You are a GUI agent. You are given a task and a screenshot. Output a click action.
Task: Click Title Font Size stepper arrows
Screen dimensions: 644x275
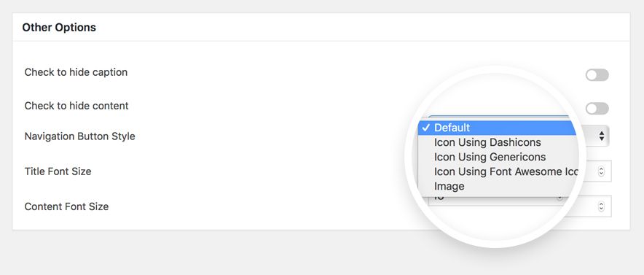coord(601,171)
